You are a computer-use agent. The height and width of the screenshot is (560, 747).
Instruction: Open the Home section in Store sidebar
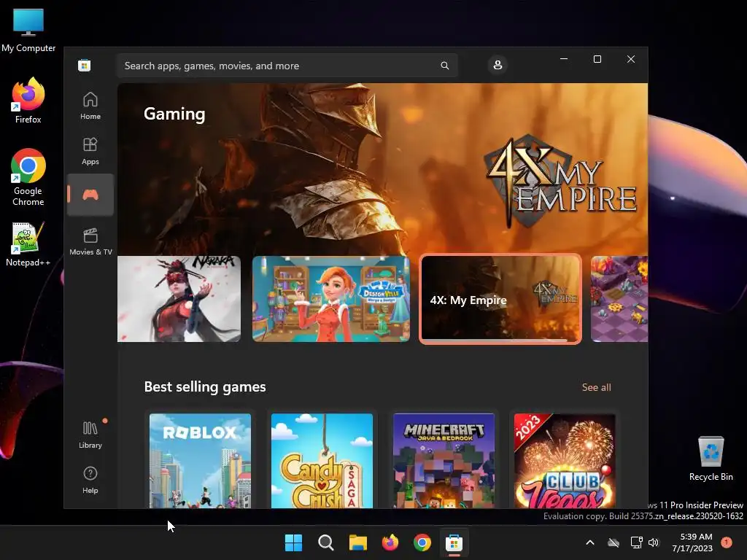(x=90, y=106)
